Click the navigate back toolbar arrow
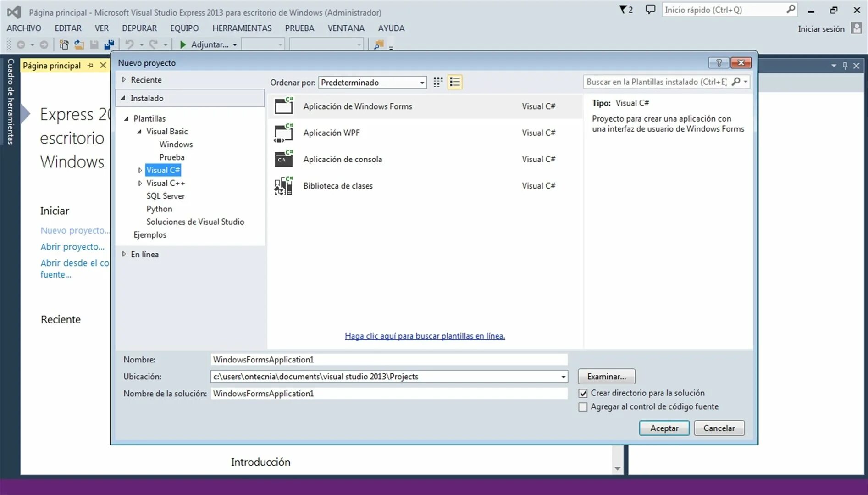This screenshot has height=495, width=868. pos(21,44)
